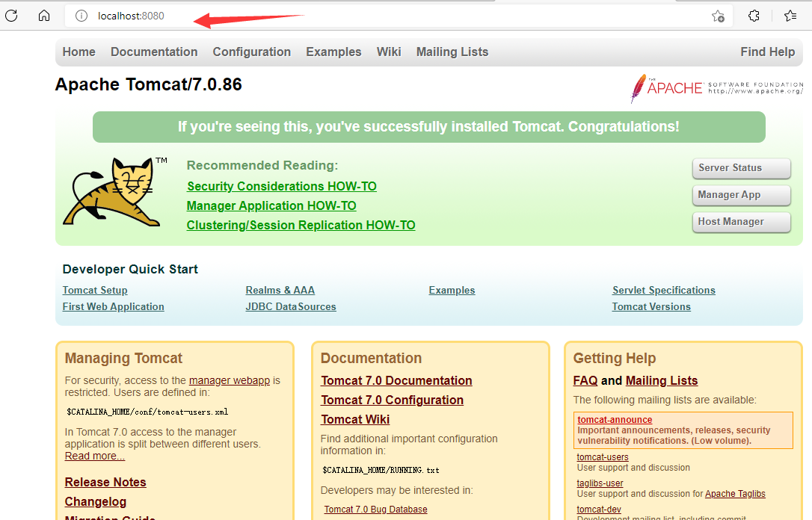
Task: Open Tomcat Versions link
Action: click(x=651, y=307)
